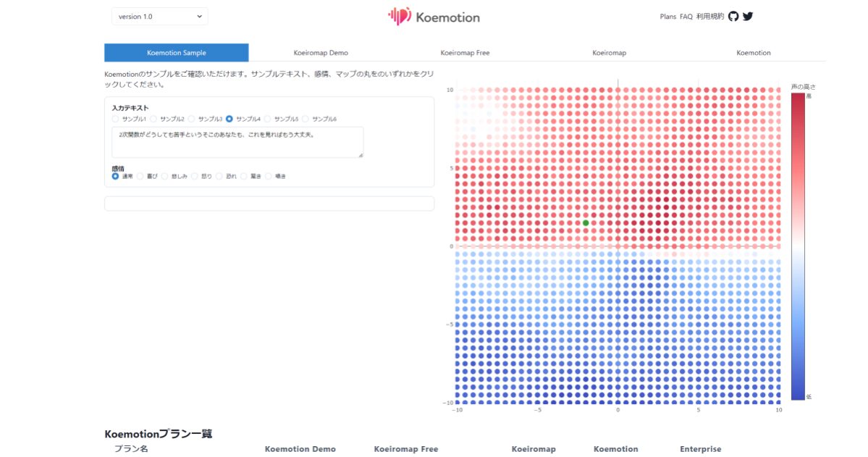The height and width of the screenshot is (457, 868).
Task: Select the 喜び emotion radio button
Action: pos(140,176)
